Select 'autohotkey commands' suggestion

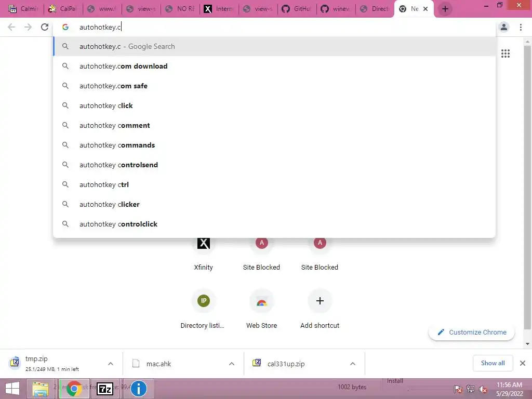pyautogui.click(x=274, y=145)
